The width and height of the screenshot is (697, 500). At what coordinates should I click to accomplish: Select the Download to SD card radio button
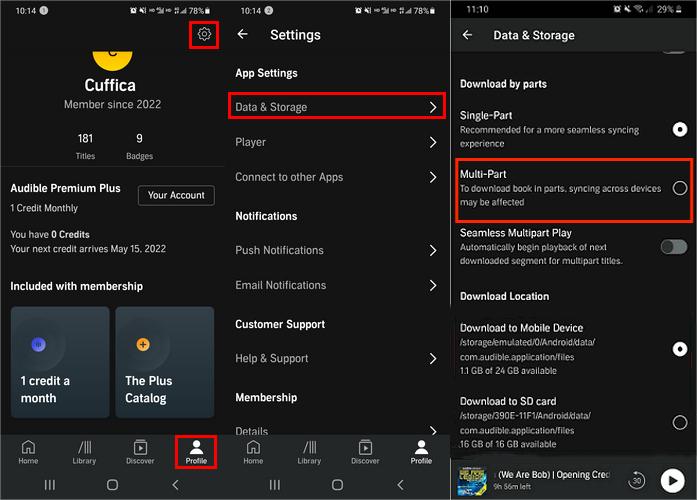(680, 422)
